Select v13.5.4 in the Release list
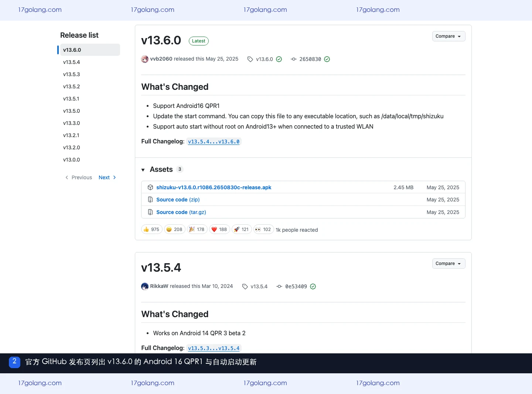 tap(90, 62)
